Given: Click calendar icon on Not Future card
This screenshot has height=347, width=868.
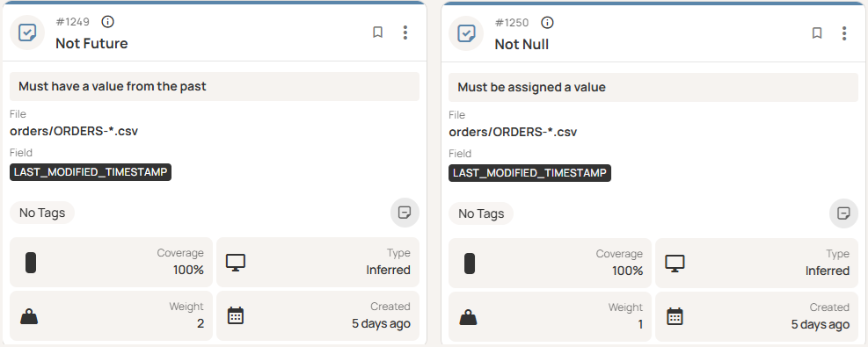Looking at the screenshot, I should [x=236, y=316].
